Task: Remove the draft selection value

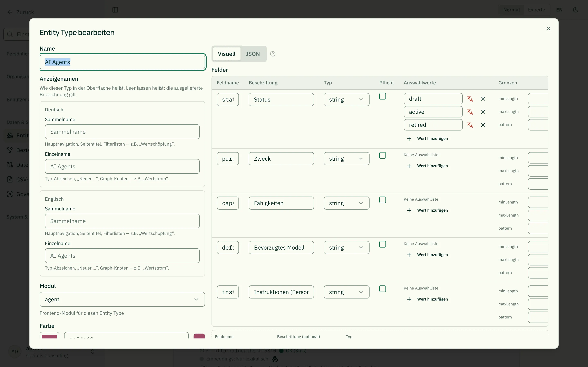Action: tap(483, 99)
